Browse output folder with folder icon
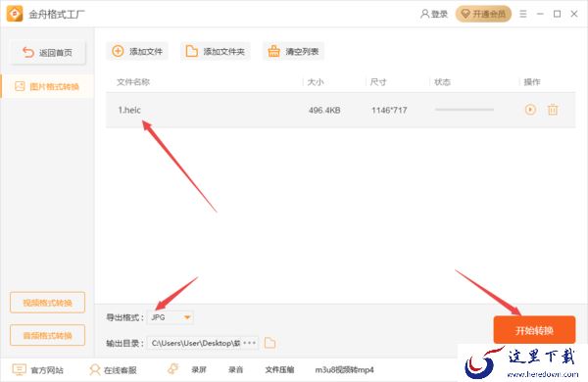Viewport: 588px width, 382px height. coord(270,343)
